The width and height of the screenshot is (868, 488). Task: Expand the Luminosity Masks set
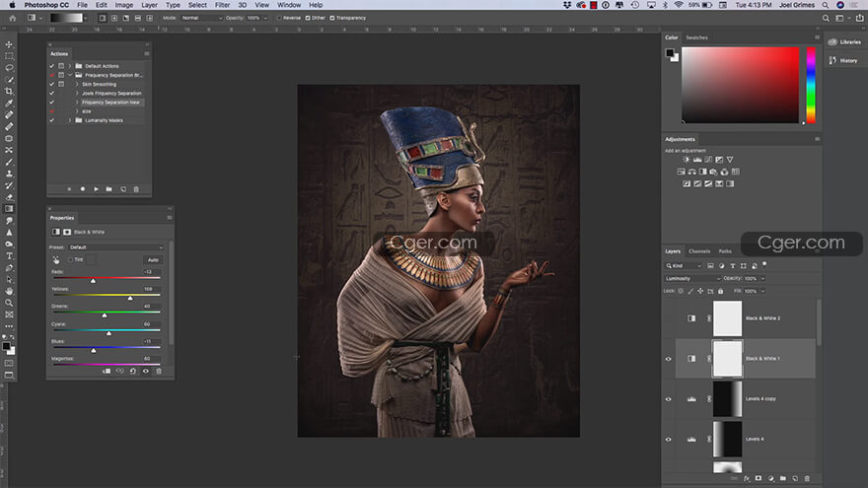(x=70, y=120)
